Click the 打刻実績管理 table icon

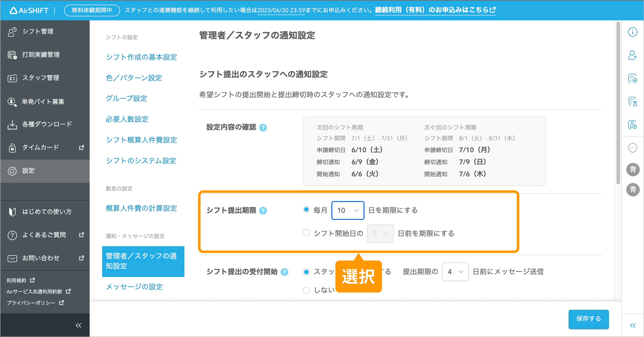12,55
